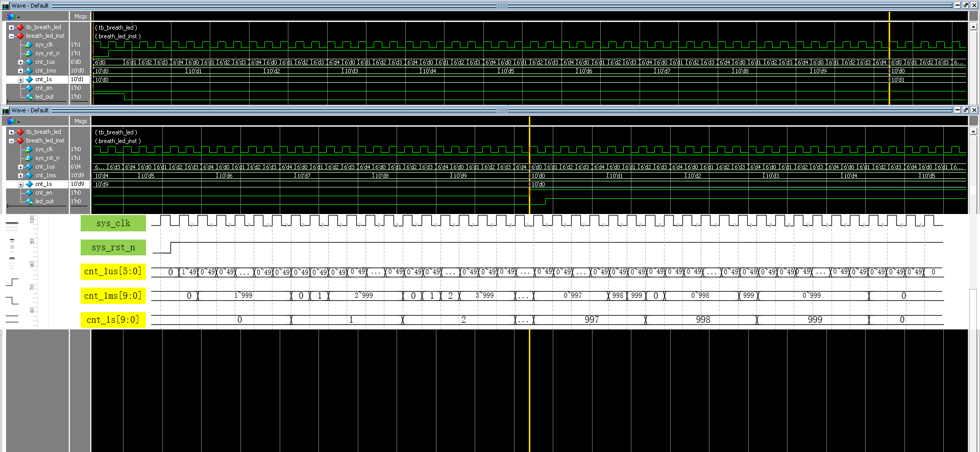The height and width of the screenshot is (452, 980).
Task: Click Msgs column header in lower Wave window
Action: pos(80,121)
